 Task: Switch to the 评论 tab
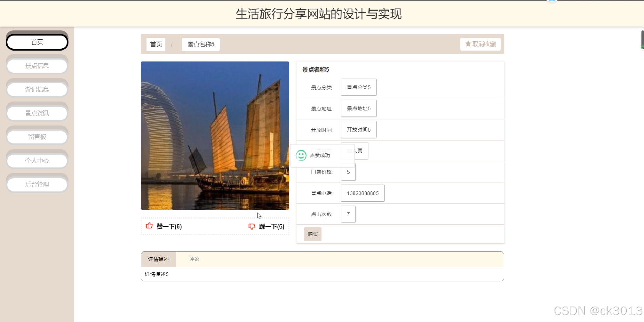point(194,259)
